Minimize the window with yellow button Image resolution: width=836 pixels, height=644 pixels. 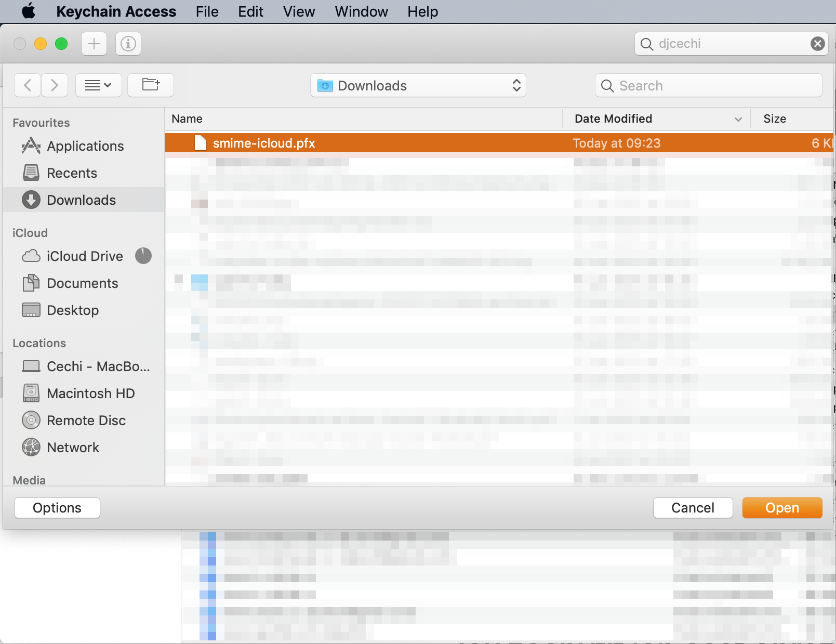[41, 44]
